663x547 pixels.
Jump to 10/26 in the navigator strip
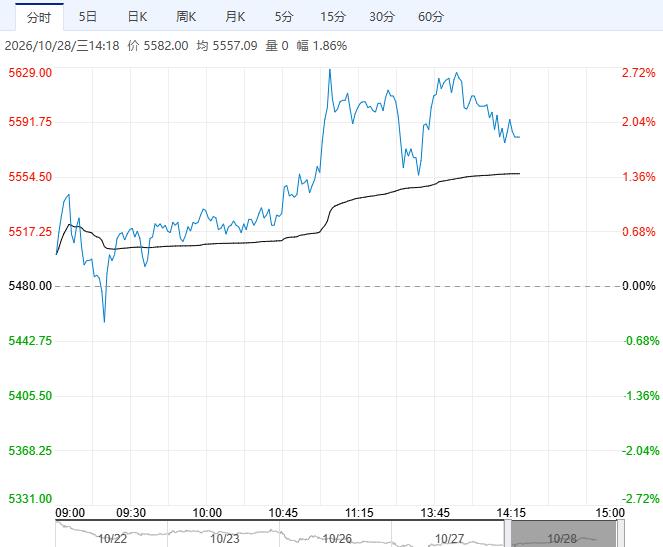(337, 539)
